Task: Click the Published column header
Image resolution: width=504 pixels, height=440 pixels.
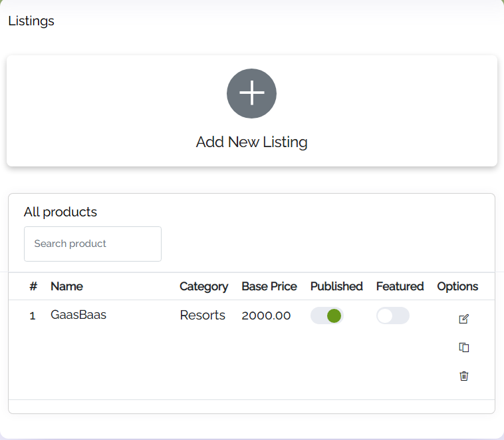Action: click(336, 286)
